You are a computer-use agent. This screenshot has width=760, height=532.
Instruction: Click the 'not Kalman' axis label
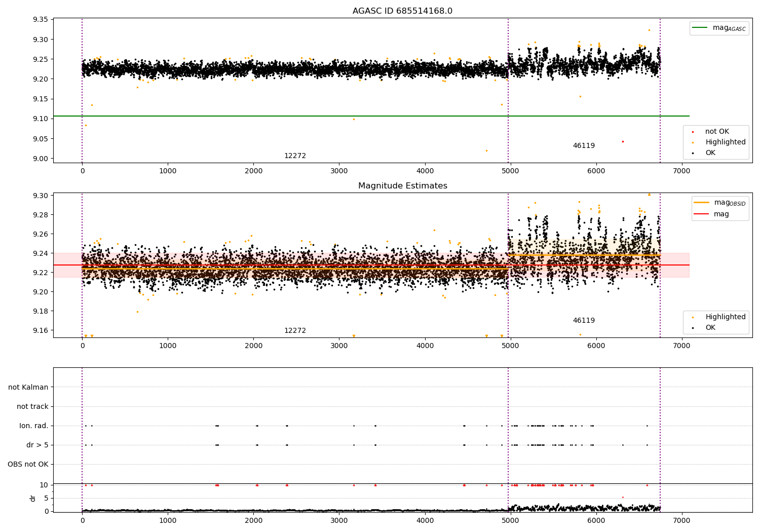pyautogui.click(x=28, y=387)
